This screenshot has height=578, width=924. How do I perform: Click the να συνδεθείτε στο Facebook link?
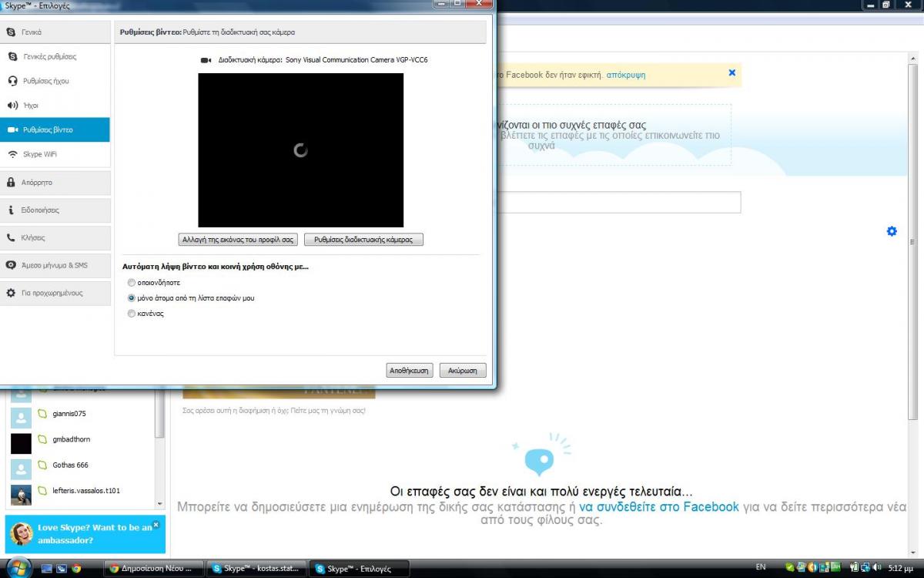coord(659,507)
